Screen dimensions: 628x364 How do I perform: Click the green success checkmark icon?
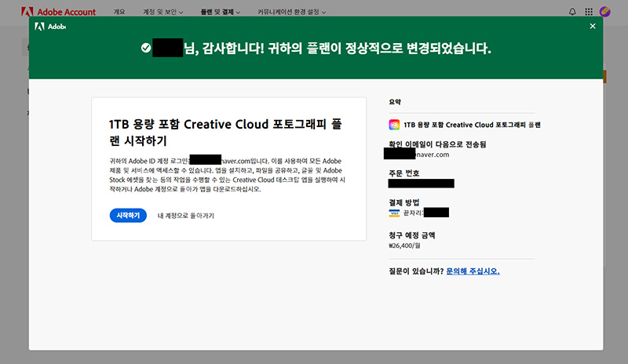[146, 48]
